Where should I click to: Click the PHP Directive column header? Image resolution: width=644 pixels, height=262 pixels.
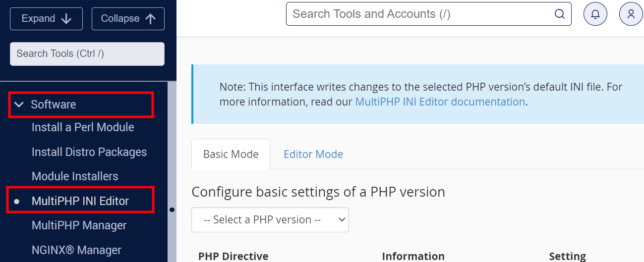pyautogui.click(x=233, y=256)
